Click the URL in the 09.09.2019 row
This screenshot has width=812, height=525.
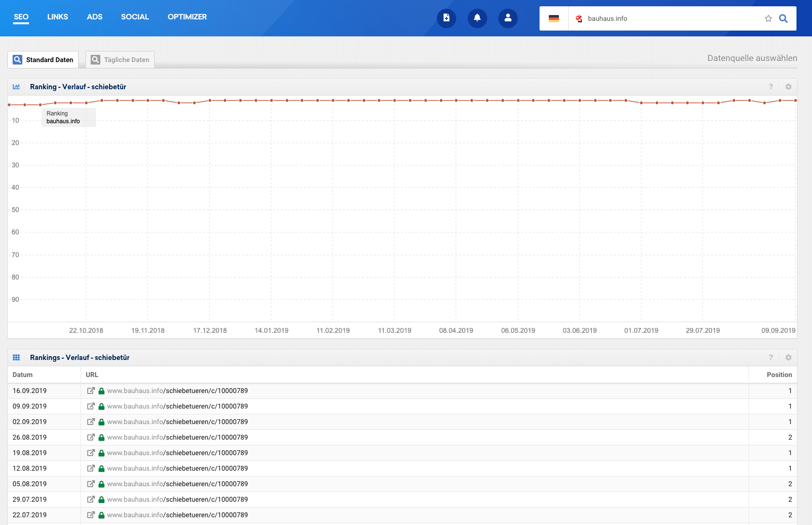[177, 406]
